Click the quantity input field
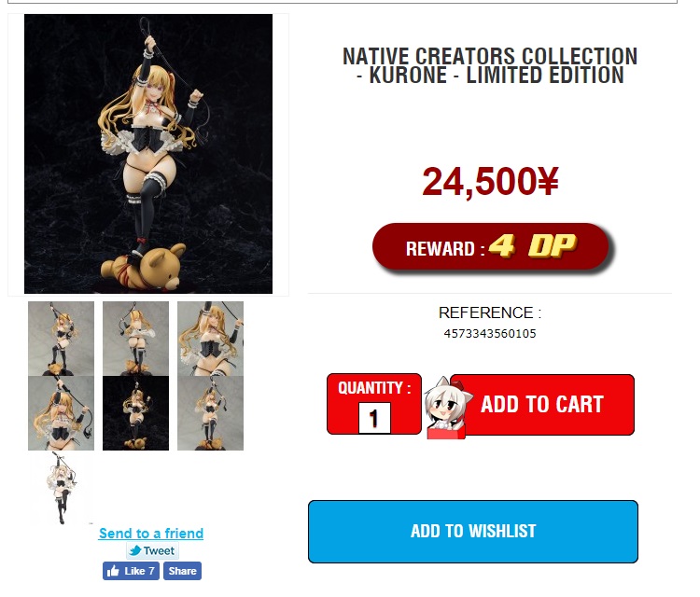The image size is (700, 597). point(374,418)
